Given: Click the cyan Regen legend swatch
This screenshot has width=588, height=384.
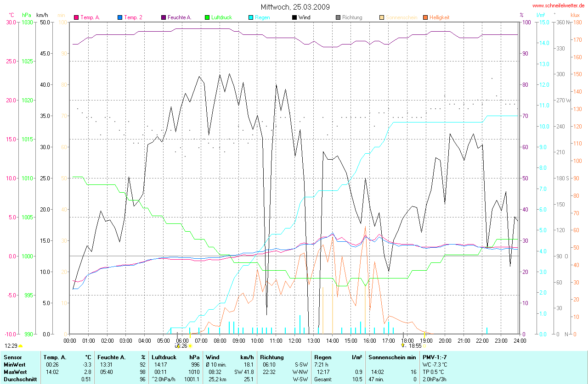Looking at the screenshot, I should tap(251, 17).
